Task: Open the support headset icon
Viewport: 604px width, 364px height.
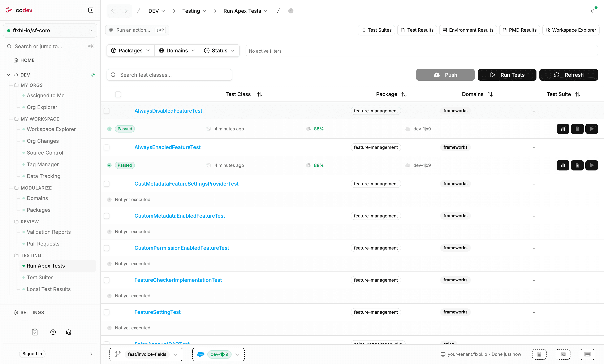Action: tap(69, 332)
